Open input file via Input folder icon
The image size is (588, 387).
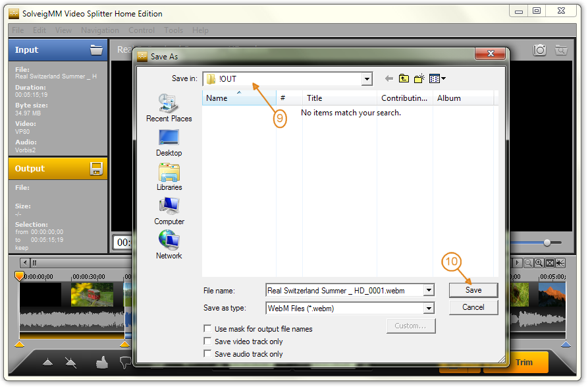pos(96,50)
